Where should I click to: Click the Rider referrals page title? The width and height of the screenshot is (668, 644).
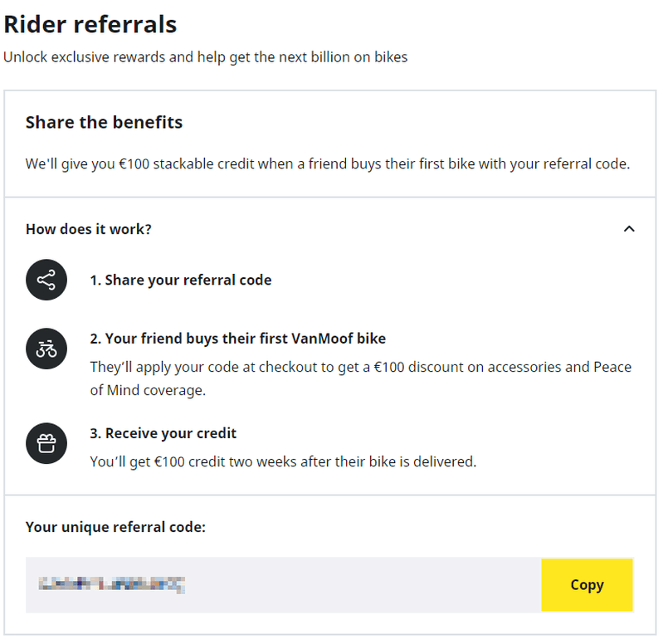click(90, 24)
